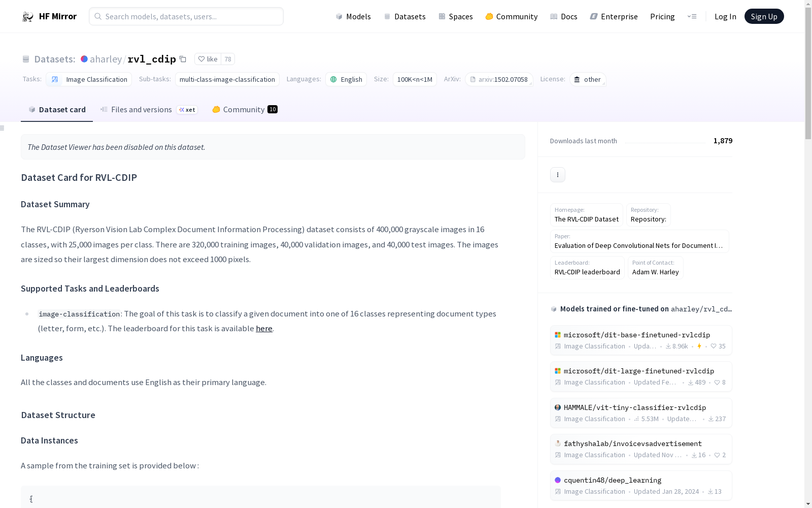Open the Community discussions tab

coord(245,110)
